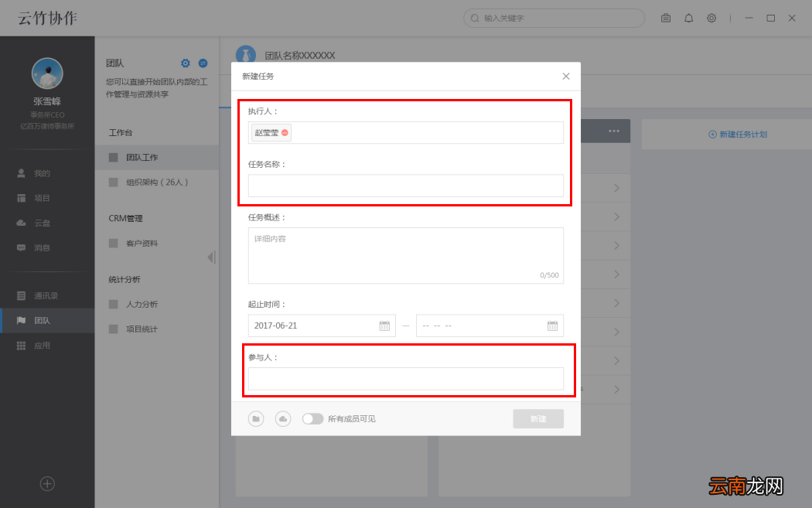Remove 赵莹莹 from the assignee field

point(285,132)
